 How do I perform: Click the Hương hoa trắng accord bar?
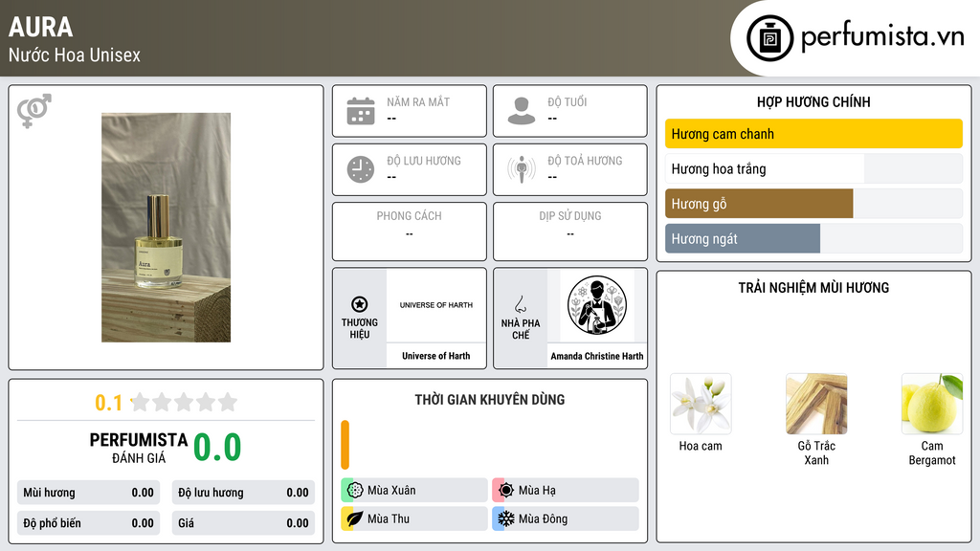coord(813,168)
